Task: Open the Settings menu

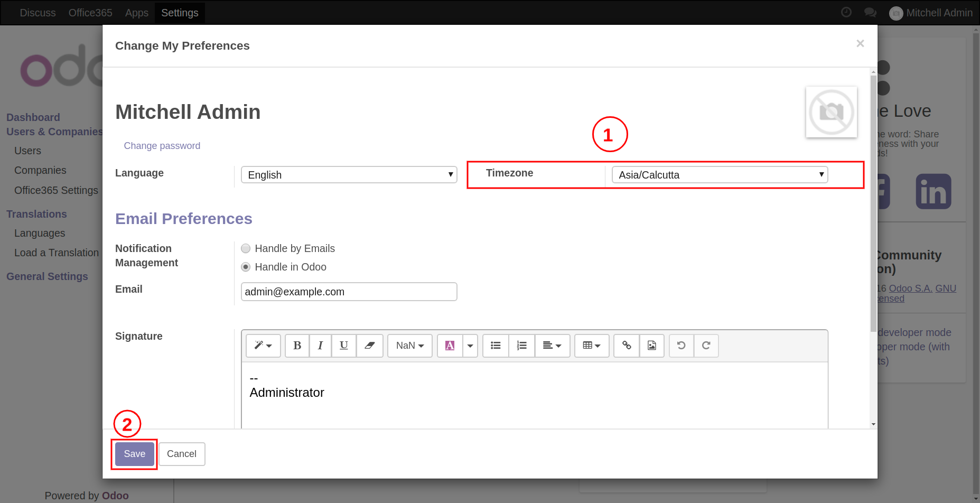Action: (x=180, y=13)
